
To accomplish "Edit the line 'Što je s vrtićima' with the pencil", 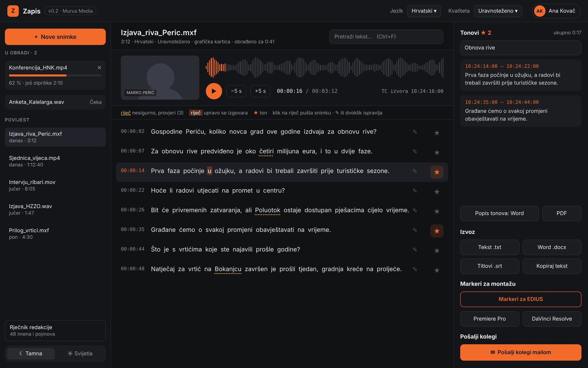I will [x=415, y=249].
